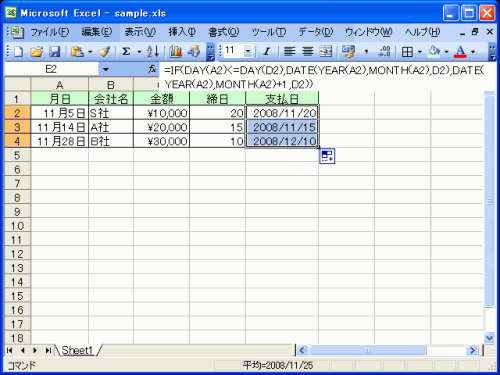The width and height of the screenshot is (500, 375).
Task: Click the Name Box showing E2
Action: coord(51,69)
